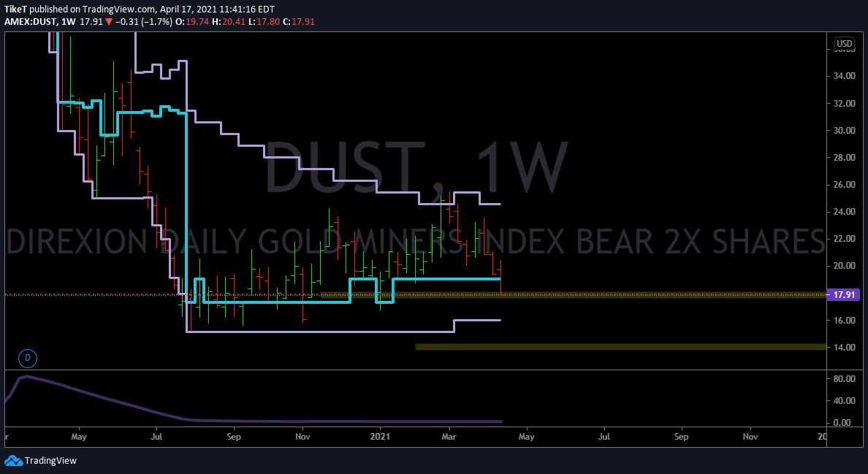Screen dimensions: 868x474
Task: Open the TradingView wordmark link
Action: [51, 461]
